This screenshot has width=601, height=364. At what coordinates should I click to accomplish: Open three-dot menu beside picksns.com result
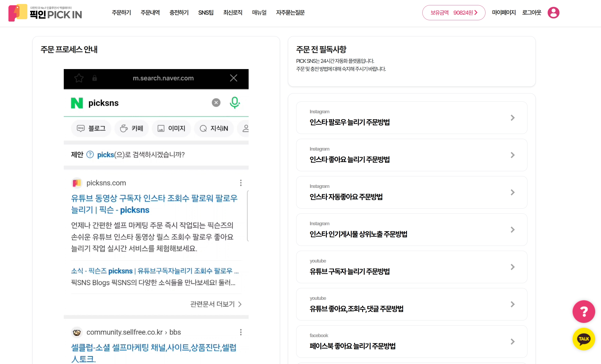[241, 183]
